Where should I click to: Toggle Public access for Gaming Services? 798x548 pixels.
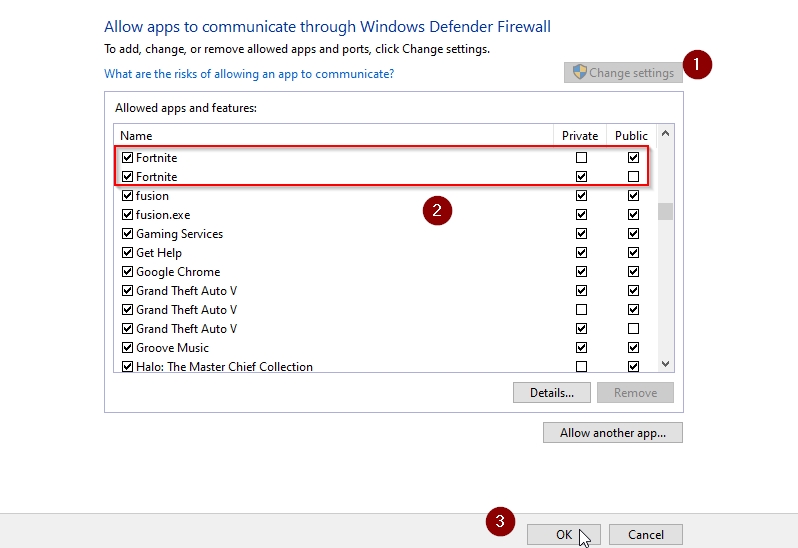click(633, 234)
